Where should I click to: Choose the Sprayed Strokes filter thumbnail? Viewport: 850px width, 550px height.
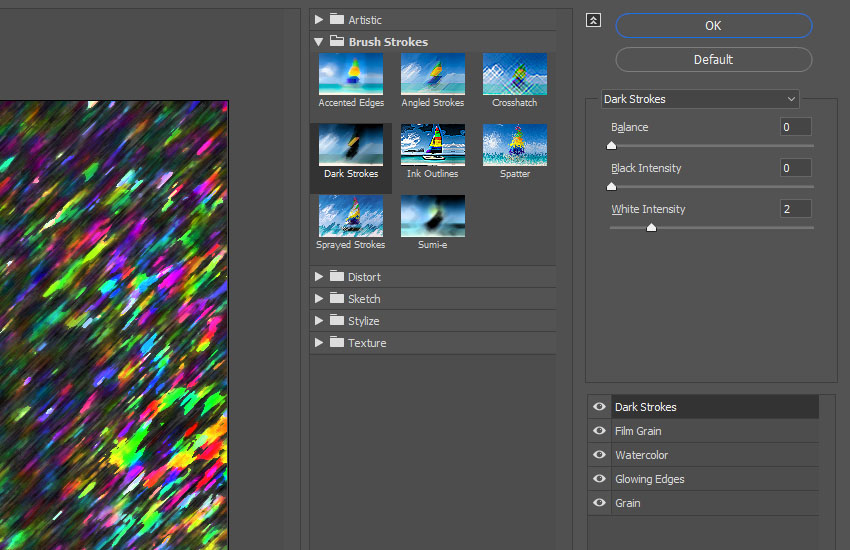pos(350,216)
